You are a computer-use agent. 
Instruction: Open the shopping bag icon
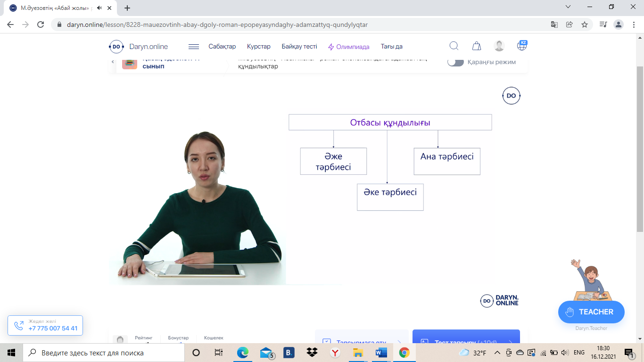pos(477,46)
